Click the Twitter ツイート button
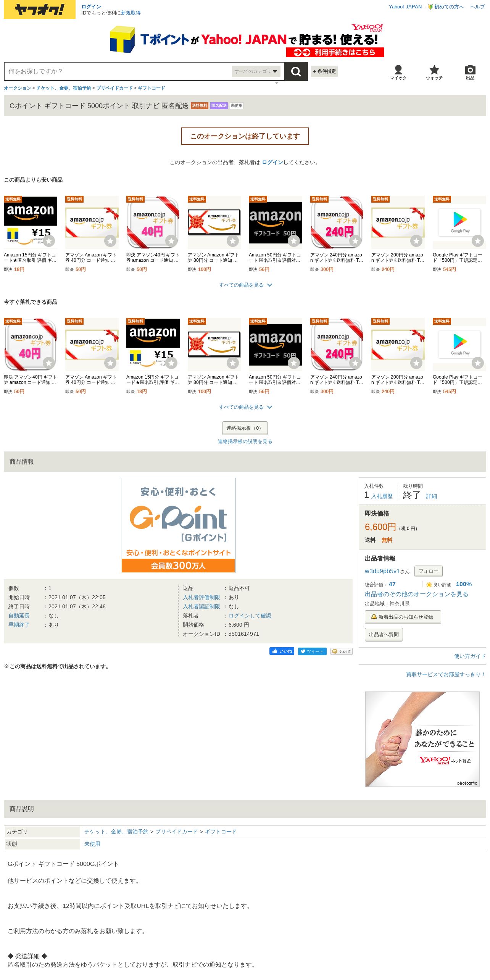 coord(312,651)
